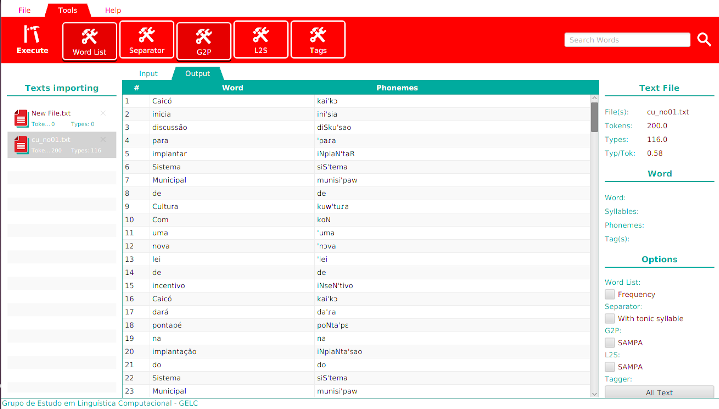The height and width of the screenshot is (409, 719).
Task: Check SAMPA option under L2S
Action: tap(610, 366)
